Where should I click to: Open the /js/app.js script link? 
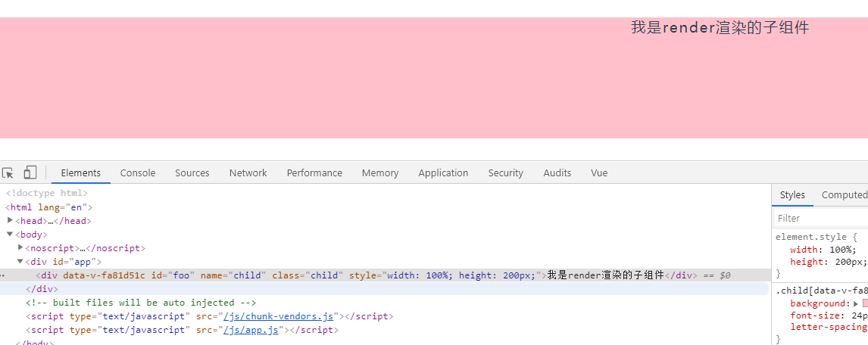(251, 330)
